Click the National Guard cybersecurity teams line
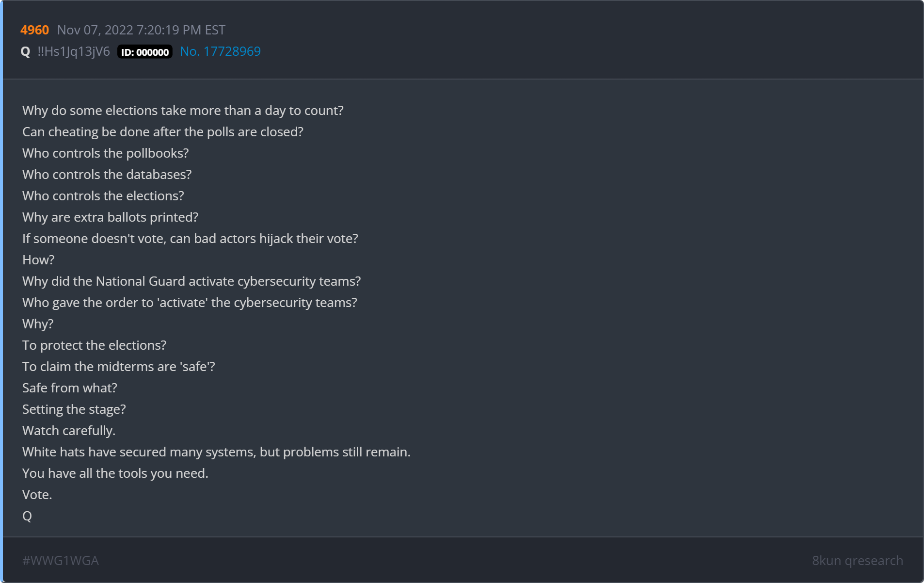The image size is (924, 583). click(191, 281)
